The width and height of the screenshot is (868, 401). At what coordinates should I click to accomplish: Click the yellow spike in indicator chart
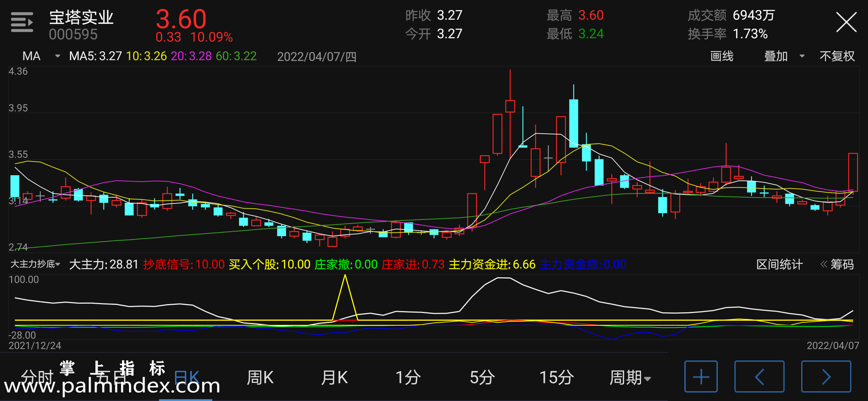coord(345,297)
